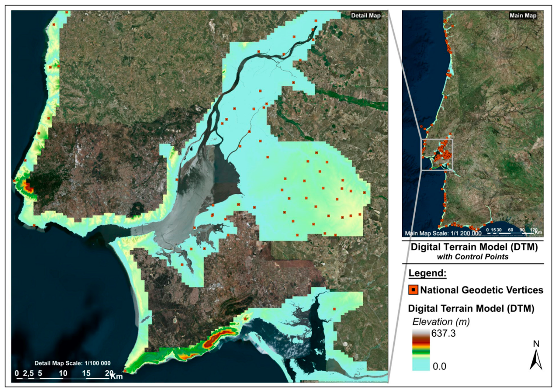This screenshot has height=392, width=558.
Task: Click the 'with Control Points' subtitle
Action: click(x=473, y=257)
